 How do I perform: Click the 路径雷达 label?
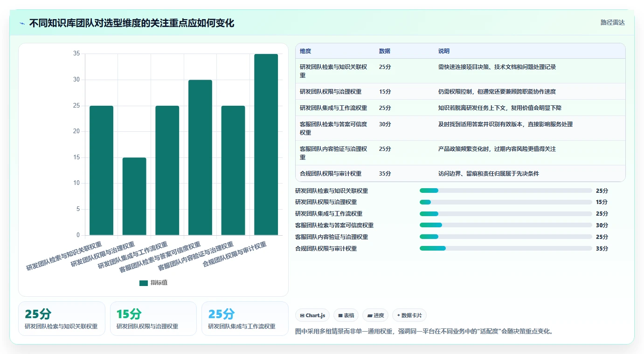tap(612, 22)
